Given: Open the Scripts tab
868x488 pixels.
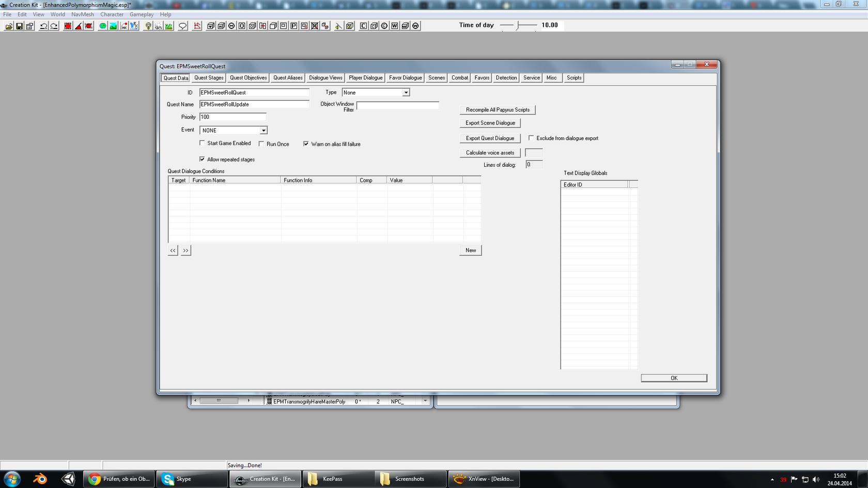Looking at the screenshot, I should 574,78.
